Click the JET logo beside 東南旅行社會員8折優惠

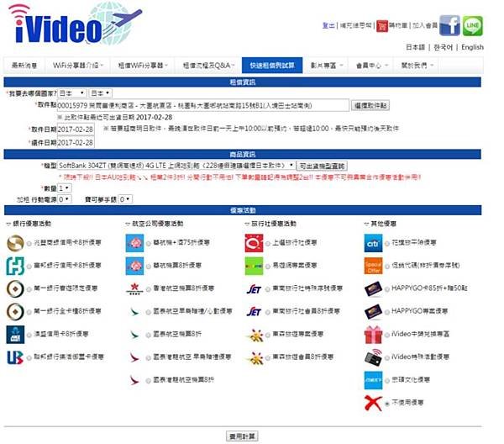click(x=254, y=311)
